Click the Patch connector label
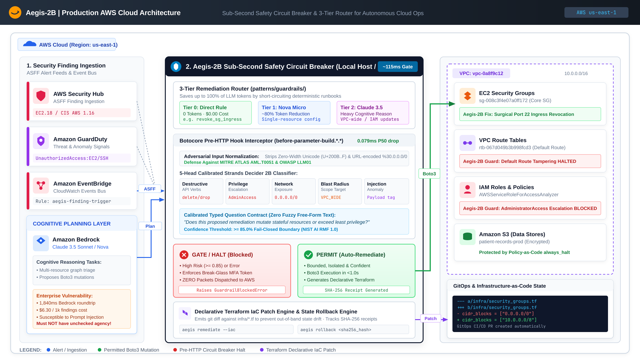 [x=430, y=318]
